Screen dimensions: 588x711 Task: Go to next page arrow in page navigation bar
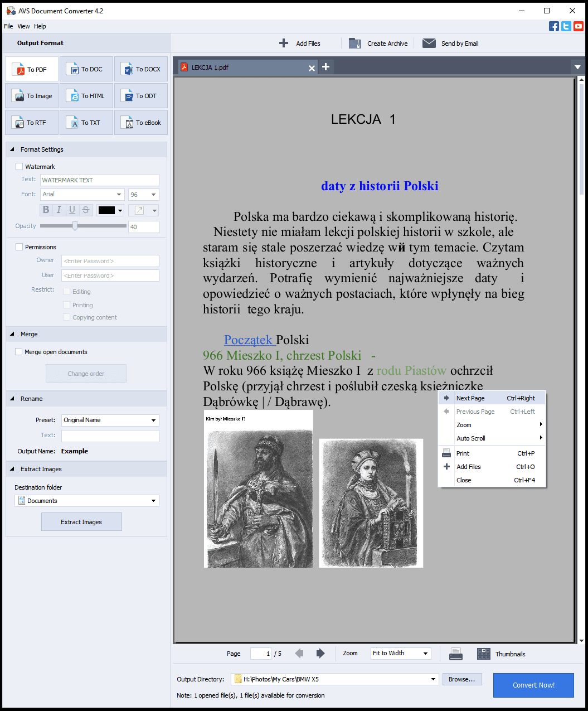click(320, 654)
